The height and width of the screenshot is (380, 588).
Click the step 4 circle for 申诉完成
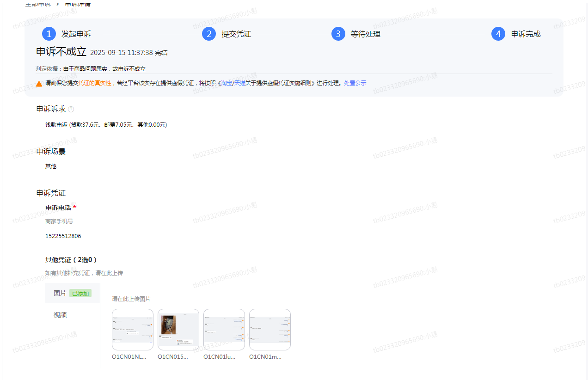[498, 34]
